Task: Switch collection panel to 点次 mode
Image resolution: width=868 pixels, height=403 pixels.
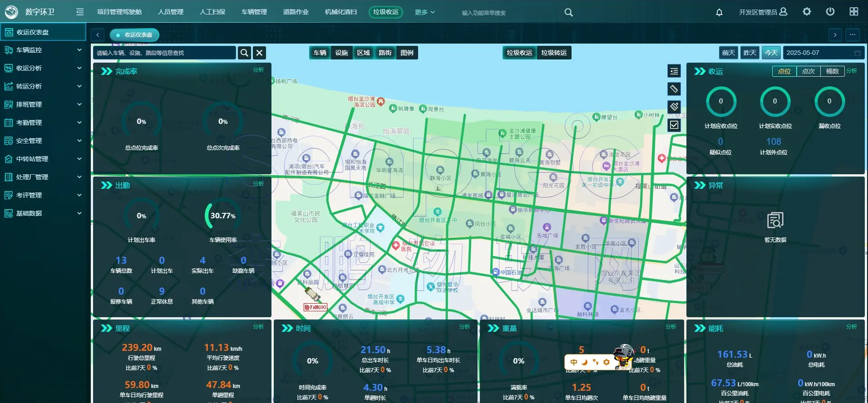Action: [808, 71]
